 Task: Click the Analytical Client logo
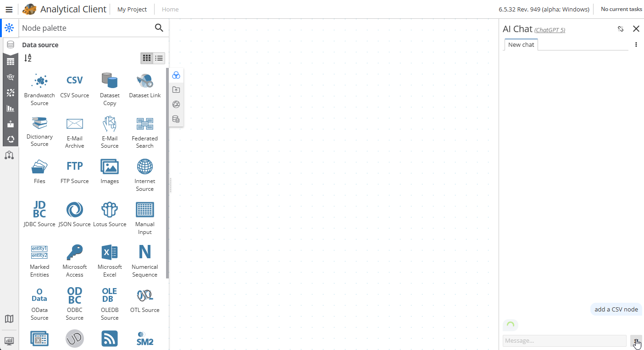tap(29, 9)
